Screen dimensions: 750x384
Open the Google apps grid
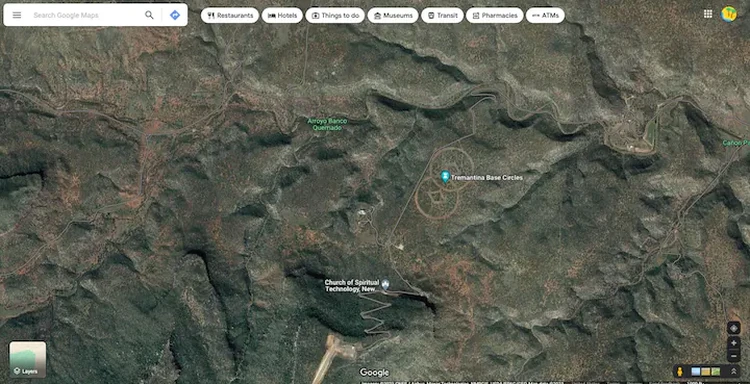[708, 13]
